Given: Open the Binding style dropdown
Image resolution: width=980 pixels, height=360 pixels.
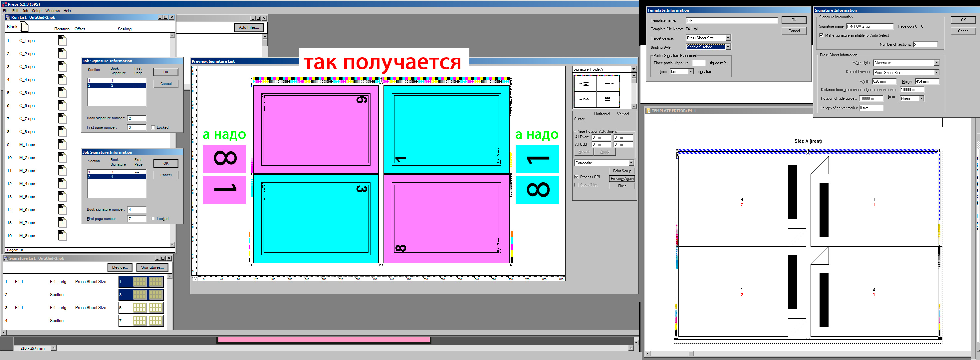Looking at the screenshot, I should (728, 47).
